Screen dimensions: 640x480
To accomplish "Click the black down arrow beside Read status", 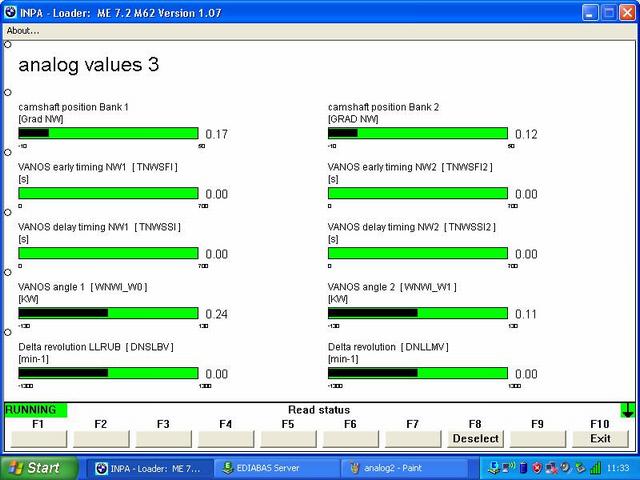I will (x=627, y=410).
